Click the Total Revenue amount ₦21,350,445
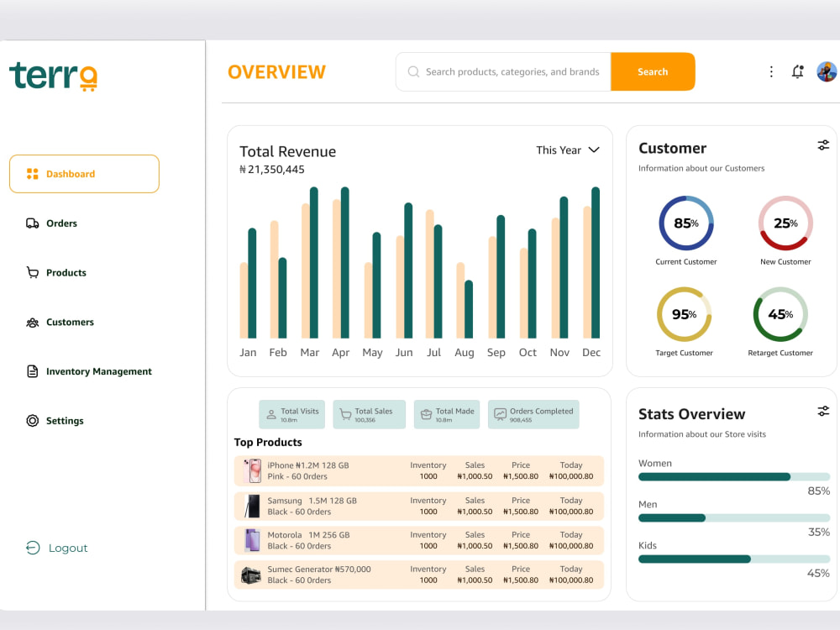840x630 pixels. coord(272,170)
